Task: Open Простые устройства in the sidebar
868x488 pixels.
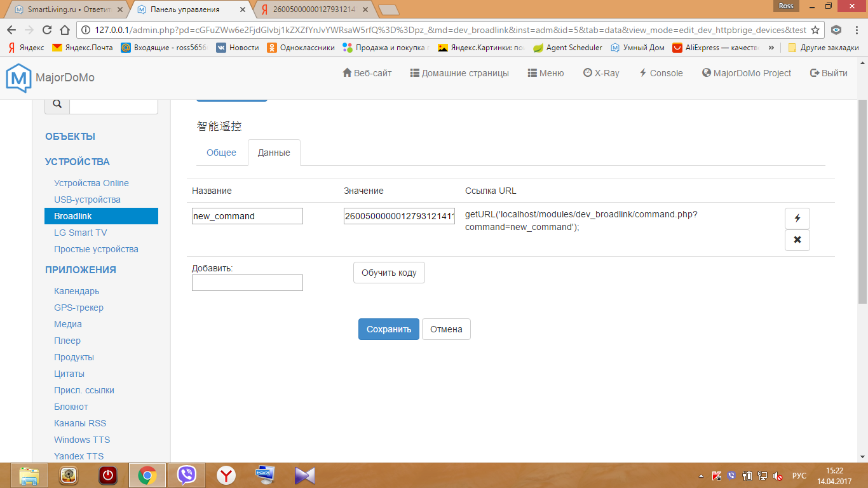Action: pos(96,249)
